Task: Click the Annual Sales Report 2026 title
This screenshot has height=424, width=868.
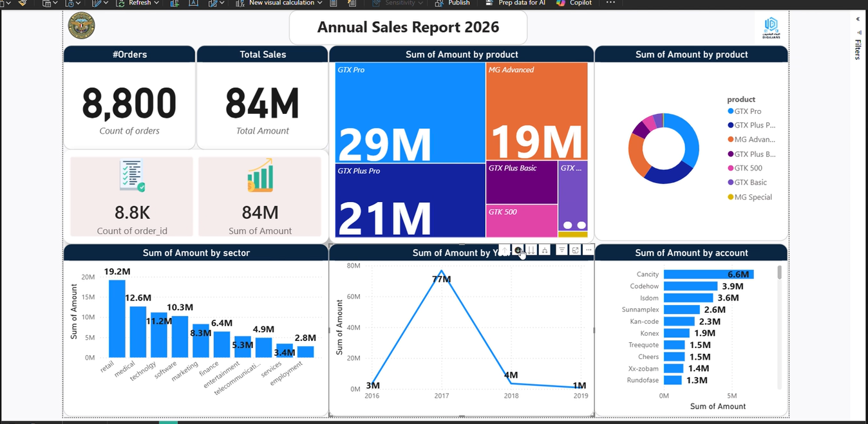Action: click(x=408, y=27)
